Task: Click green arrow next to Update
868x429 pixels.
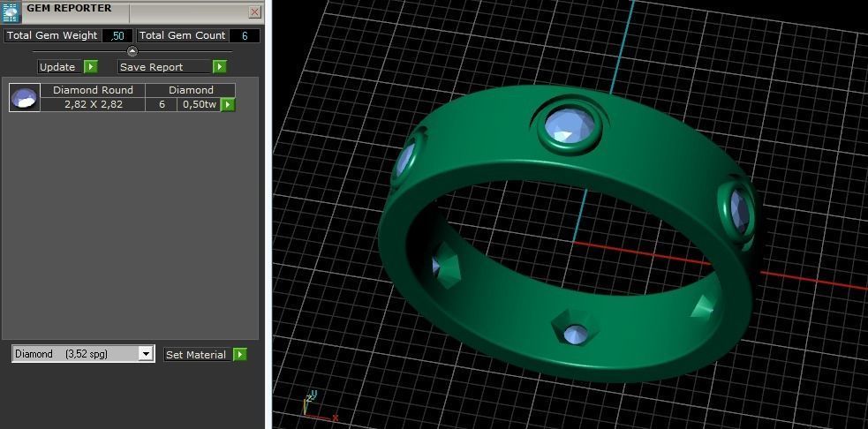Action: (91, 67)
